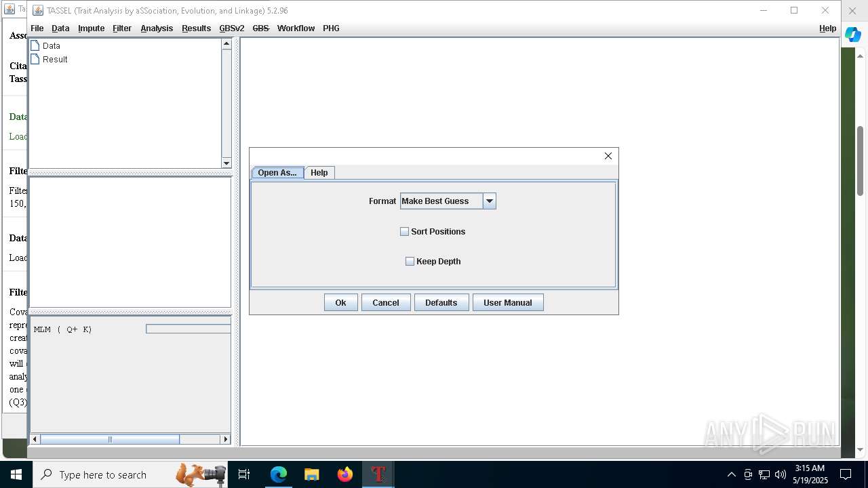Click the Ok button
Viewport: 868px width, 488px height.
tap(341, 302)
